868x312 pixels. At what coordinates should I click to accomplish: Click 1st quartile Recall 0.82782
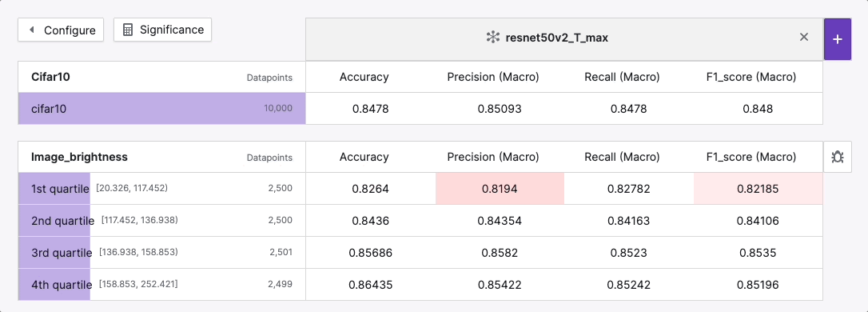pyautogui.click(x=629, y=189)
